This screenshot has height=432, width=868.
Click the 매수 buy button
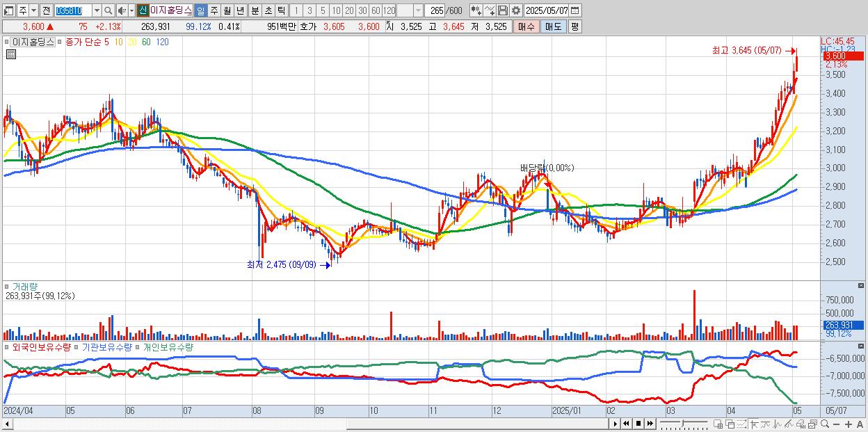(x=527, y=26)
